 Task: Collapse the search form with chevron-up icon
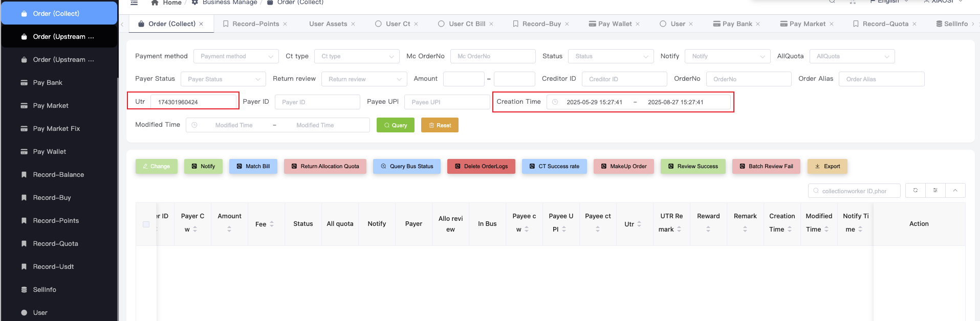click(x=955, y=190)
